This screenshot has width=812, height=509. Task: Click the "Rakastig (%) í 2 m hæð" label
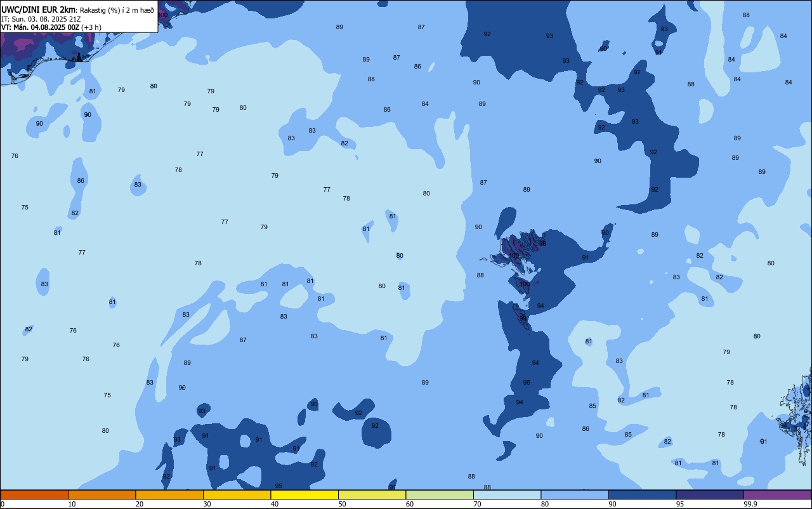coord(117,10)
